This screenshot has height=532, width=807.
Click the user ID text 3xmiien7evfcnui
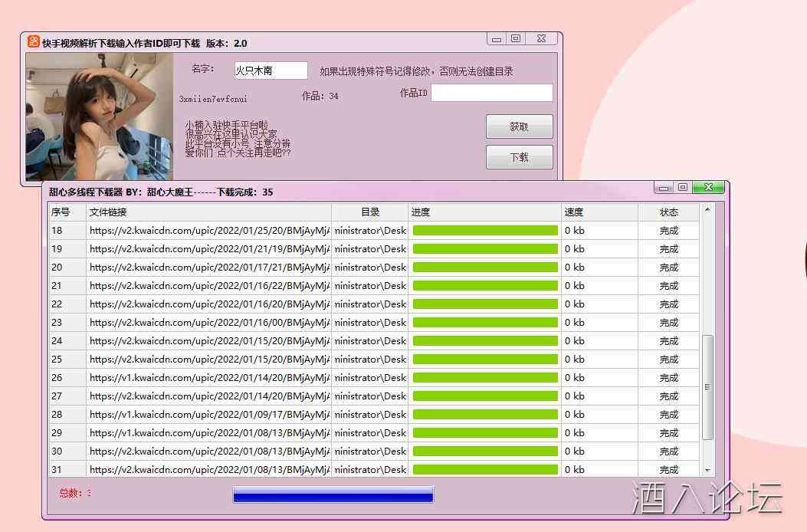click(213, 99)
